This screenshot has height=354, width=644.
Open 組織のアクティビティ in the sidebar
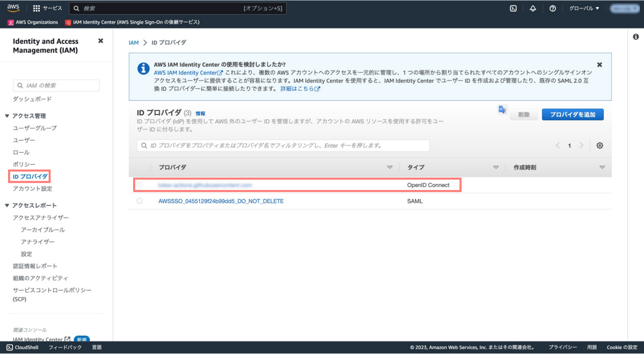40,278
